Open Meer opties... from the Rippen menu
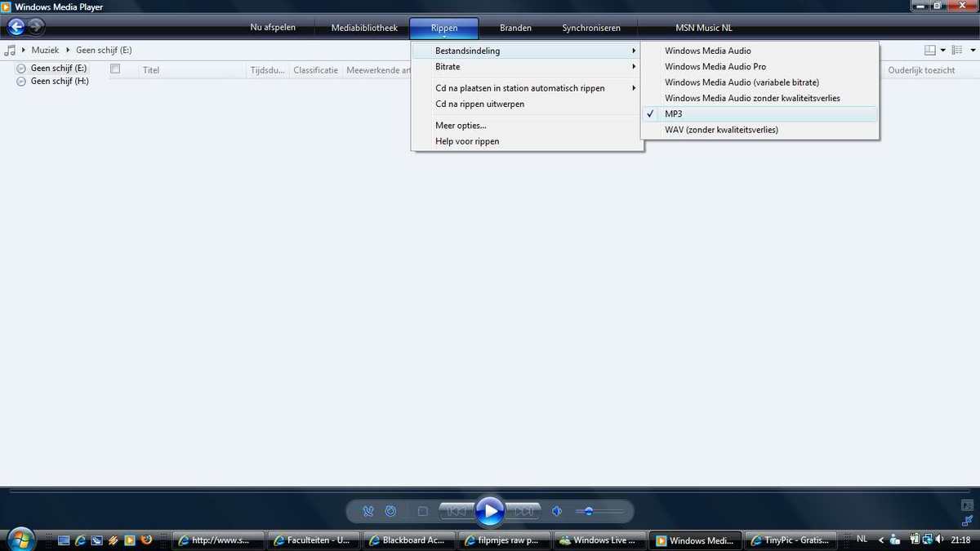The image size is (980, 551). click(x=461, y=126)
